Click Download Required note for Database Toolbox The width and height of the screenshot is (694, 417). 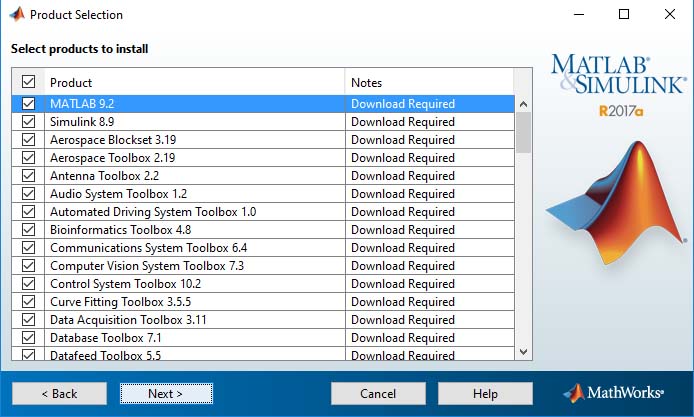403,338
